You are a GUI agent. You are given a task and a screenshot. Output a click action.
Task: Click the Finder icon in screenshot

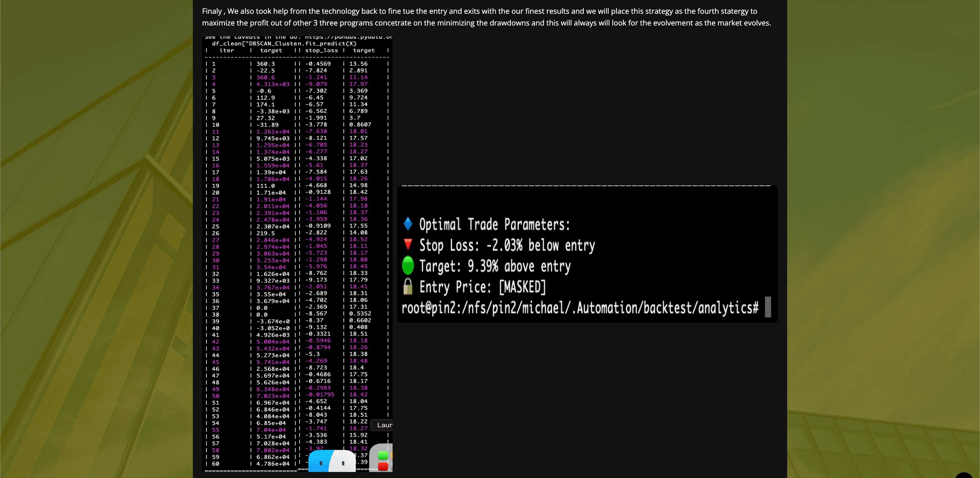click(332, 461)
